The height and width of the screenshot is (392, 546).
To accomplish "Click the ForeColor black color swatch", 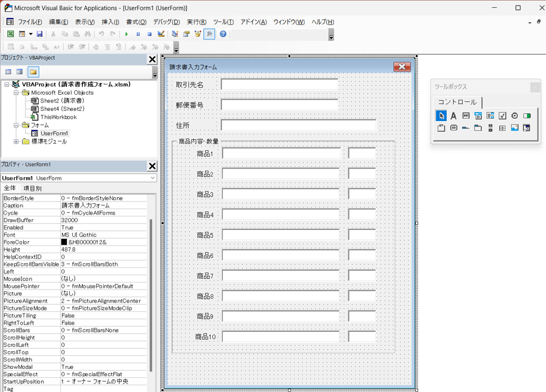I will (64, 242).
